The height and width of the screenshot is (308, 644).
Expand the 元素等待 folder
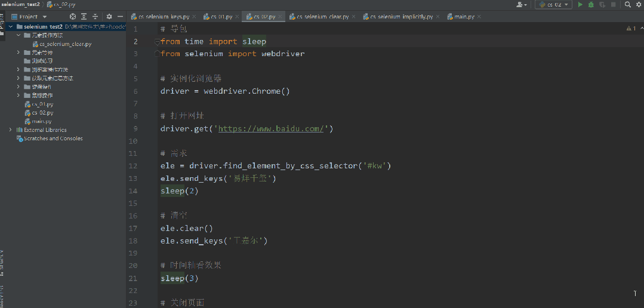click(19, 53)
